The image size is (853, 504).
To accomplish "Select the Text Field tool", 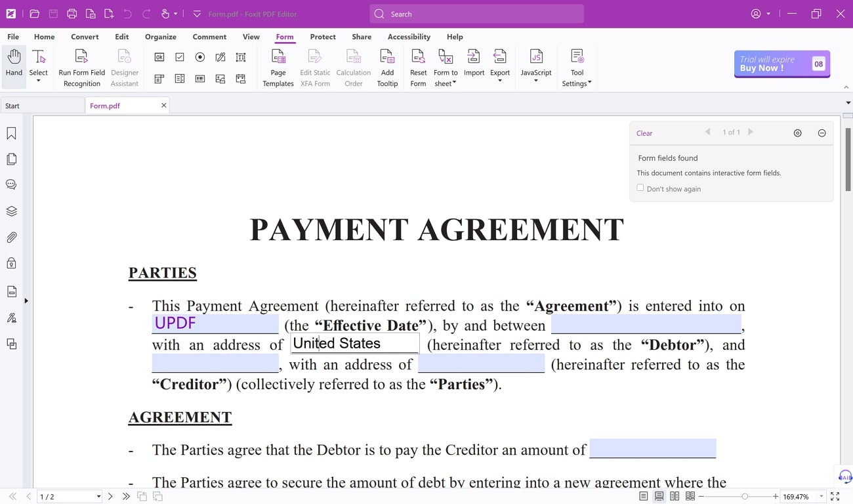I will click(241, 57).
